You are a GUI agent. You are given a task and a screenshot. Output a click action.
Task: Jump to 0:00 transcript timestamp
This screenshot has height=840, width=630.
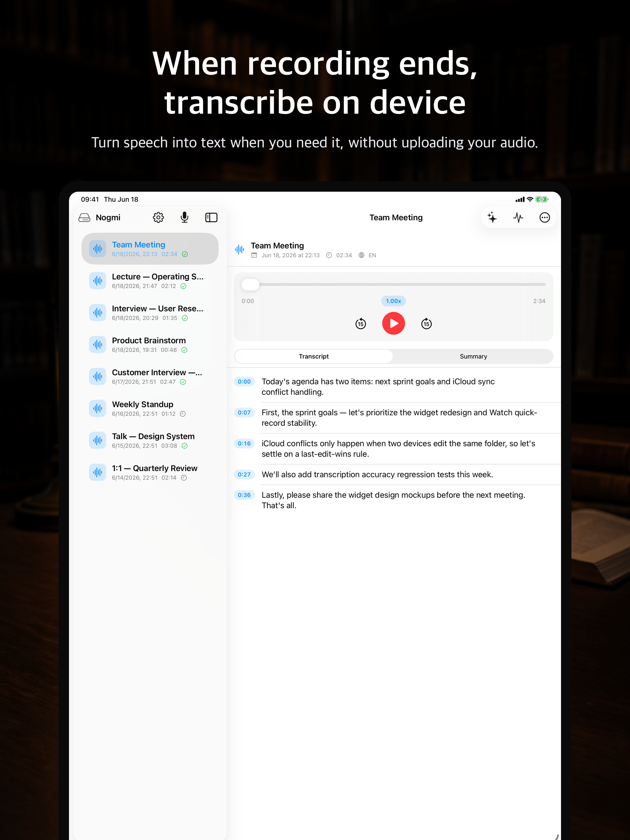(x=244, y=382)
